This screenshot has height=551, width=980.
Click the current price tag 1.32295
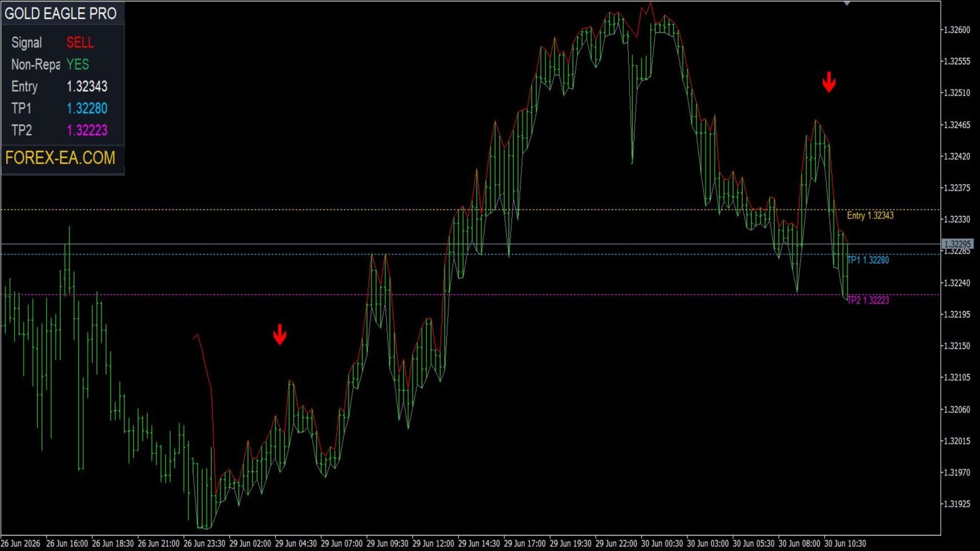click(x=957, y=244)
